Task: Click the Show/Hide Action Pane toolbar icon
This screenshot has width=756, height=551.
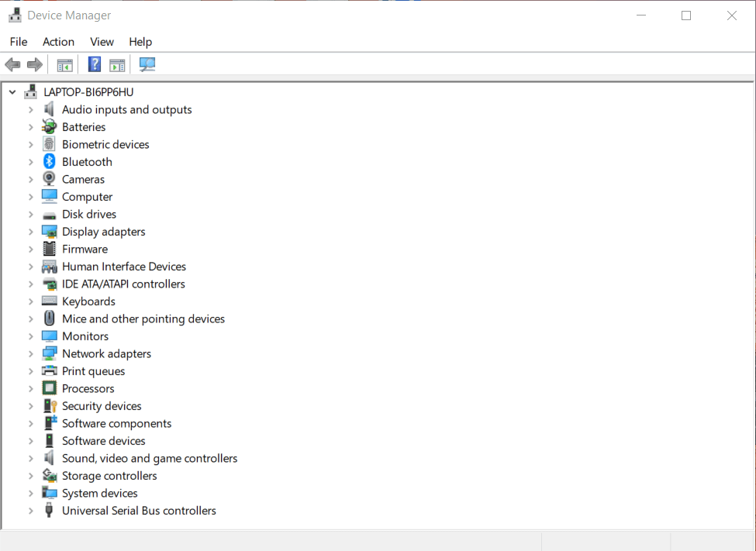Action: pyautogui.click(x=117, y=64)
